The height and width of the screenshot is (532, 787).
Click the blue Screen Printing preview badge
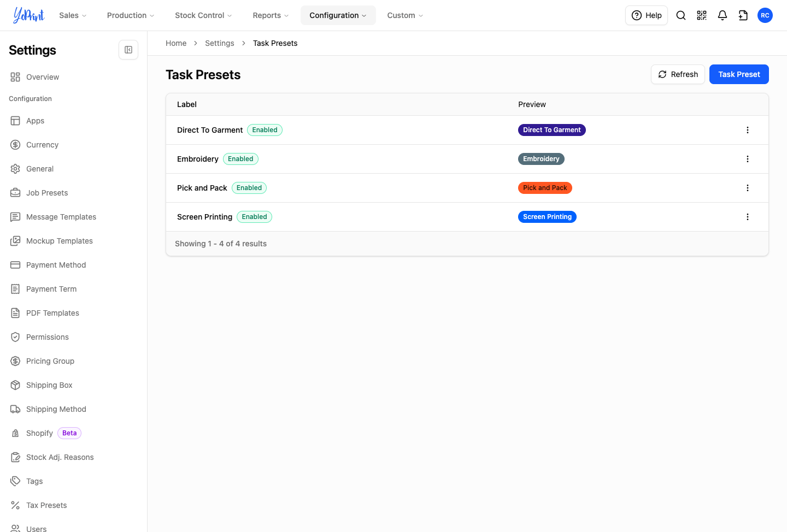547,217
